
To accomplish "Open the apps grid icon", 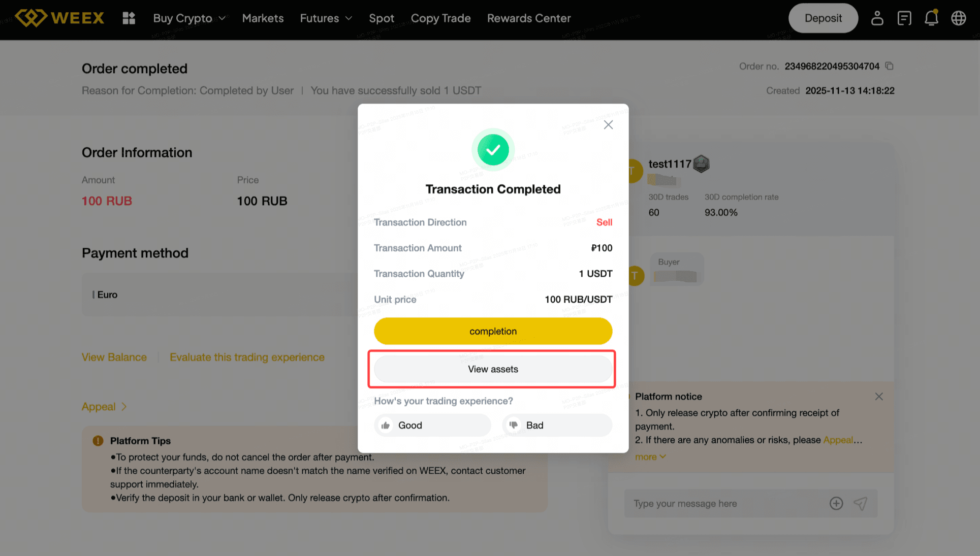I will pos(129,18).
